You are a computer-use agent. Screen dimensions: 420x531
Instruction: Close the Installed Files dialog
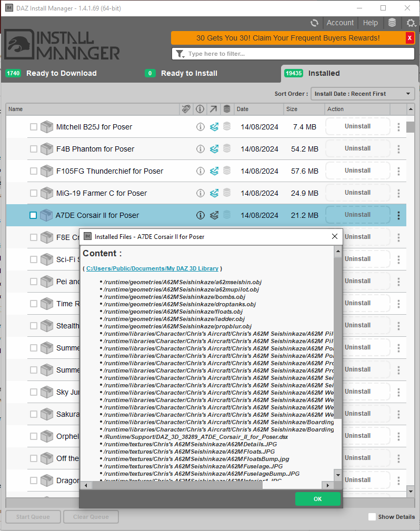click(x=335, y=236)
